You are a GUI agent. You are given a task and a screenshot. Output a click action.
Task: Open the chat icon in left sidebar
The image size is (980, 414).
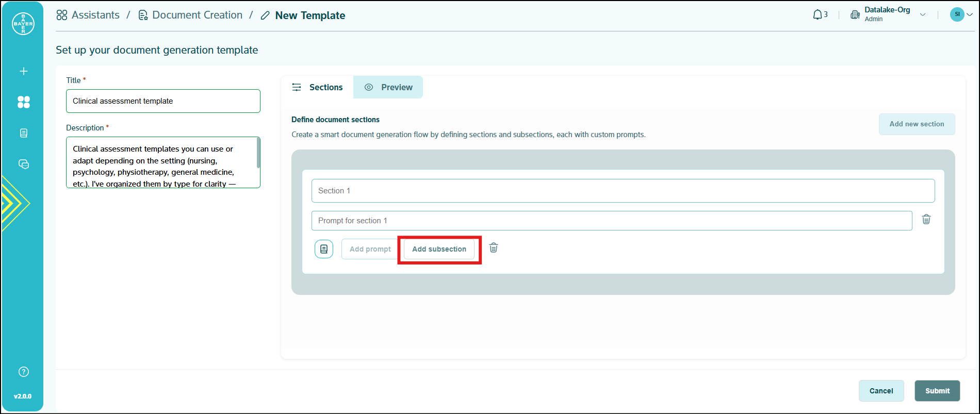click(24, 164)
